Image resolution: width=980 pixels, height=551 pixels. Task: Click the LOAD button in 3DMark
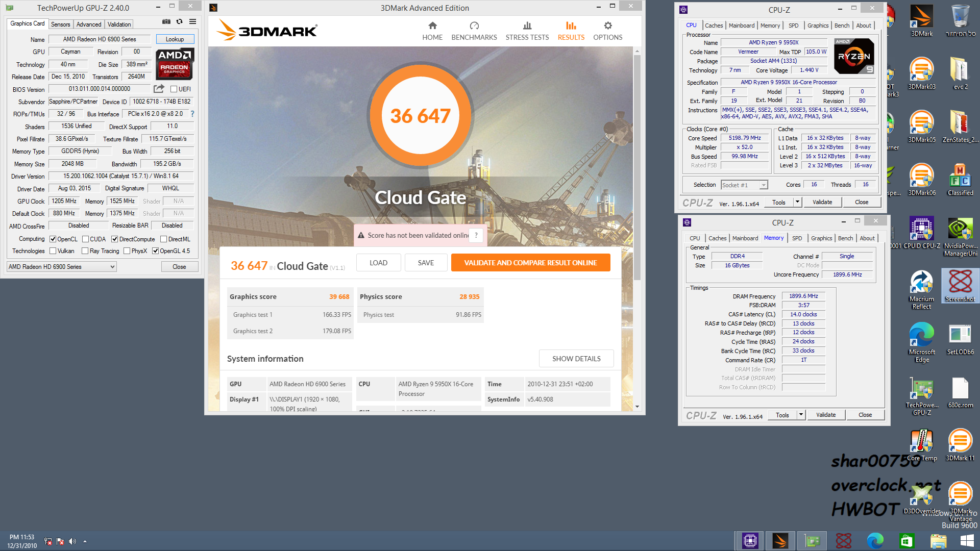(x=378, y=263)
